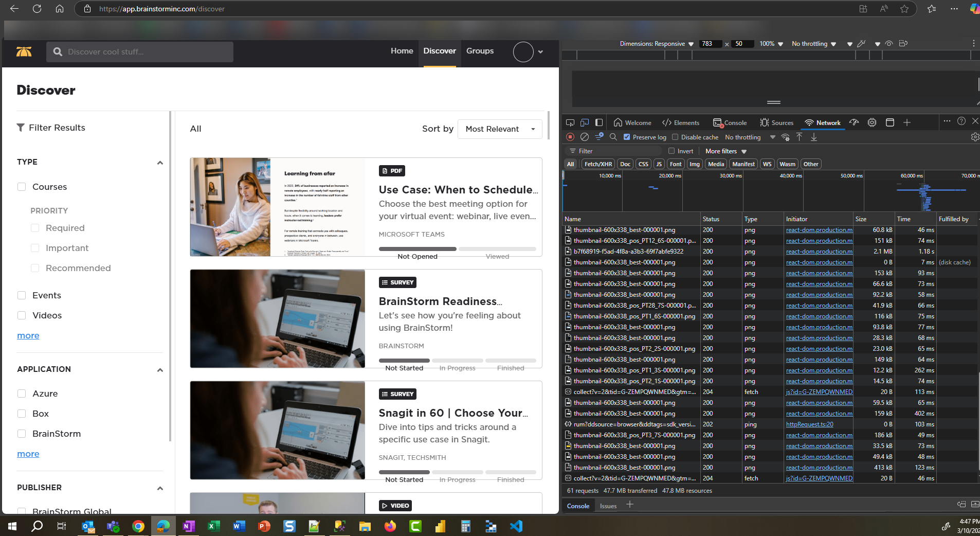Open DevTools customize three-dots menu
The height and width of the screenshot is (536, 980).
(947, 121)
